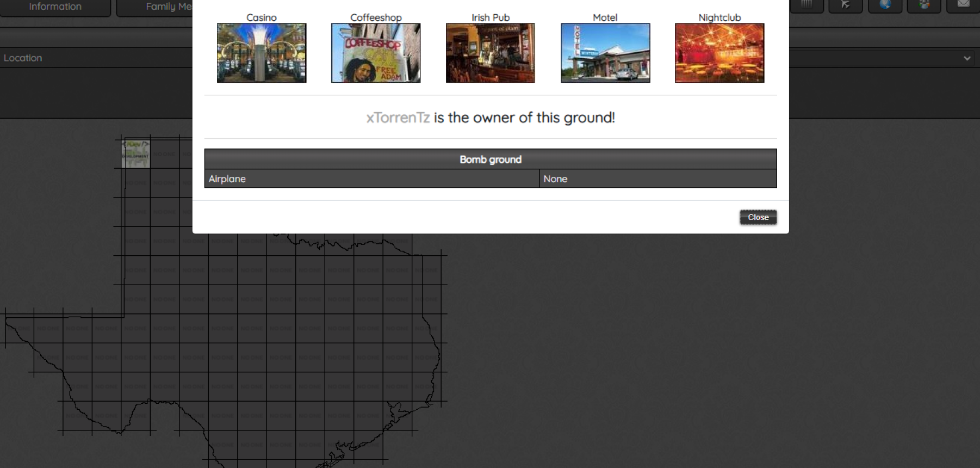The width and height of the screenshot is (980, 468).
Task: Select the Coffeeshop building image
Action: click(376, 53)
